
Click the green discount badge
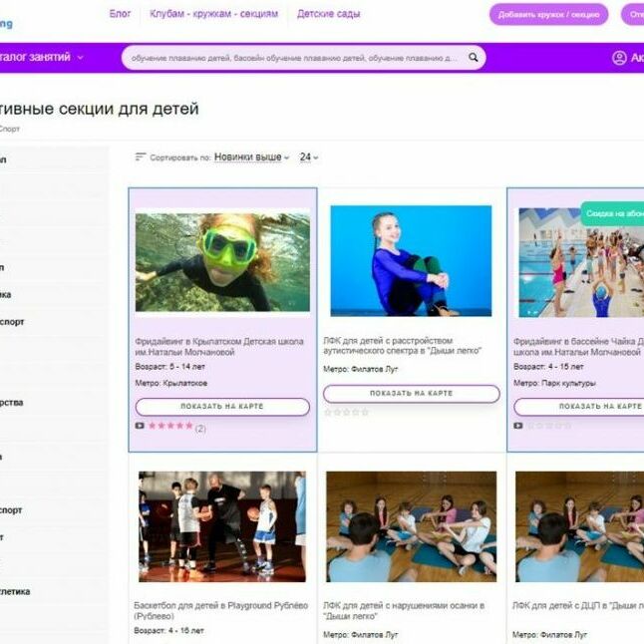coord(612,213)
